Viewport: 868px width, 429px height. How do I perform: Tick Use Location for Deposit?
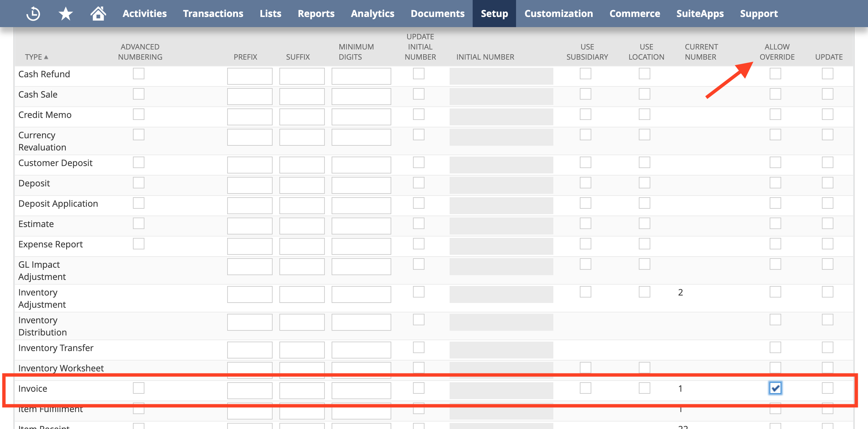pyautogui.click(x=644, y=183)
